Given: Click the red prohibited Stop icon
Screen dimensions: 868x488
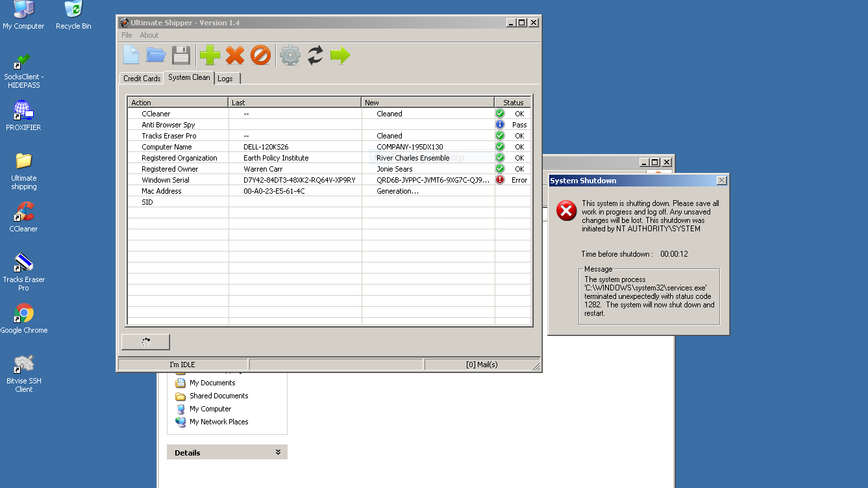Looking at the screenshot, I should pyautogui.click(x=260, y=55).
